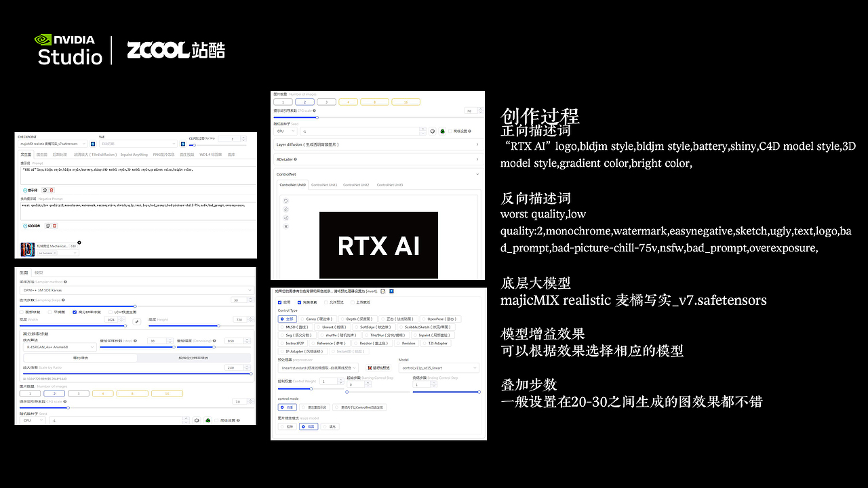The height and width of the screenshot is (488, 868).
Task: Click the X remove icon beside the RTX AI image
Action: click(x=285, y=226)
